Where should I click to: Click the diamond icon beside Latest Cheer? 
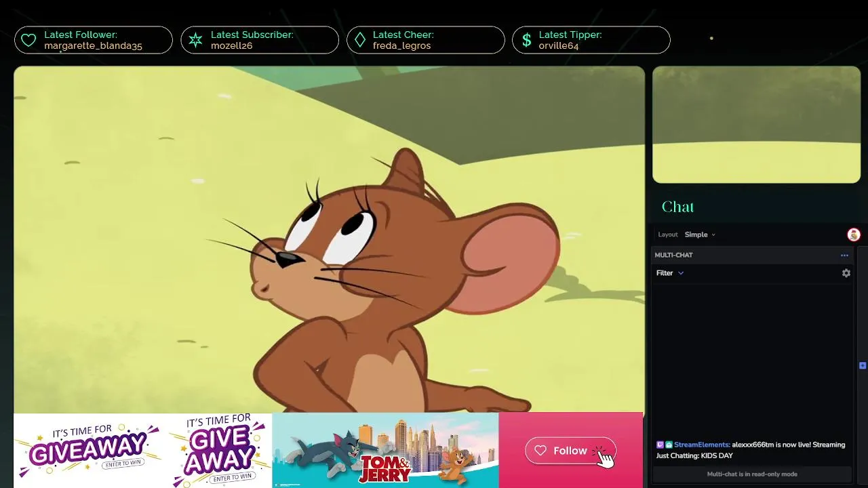tap(360, 41)
